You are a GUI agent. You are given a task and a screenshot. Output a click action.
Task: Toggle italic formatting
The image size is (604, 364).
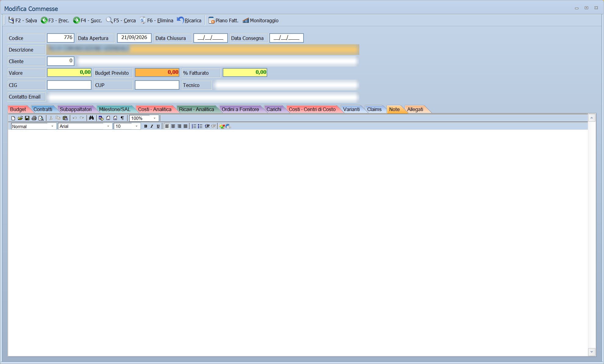point(152,126)
